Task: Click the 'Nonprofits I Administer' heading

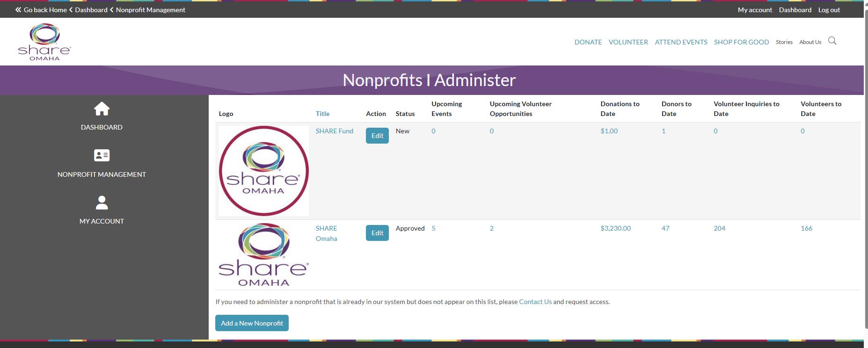Action: click(429, 80)
